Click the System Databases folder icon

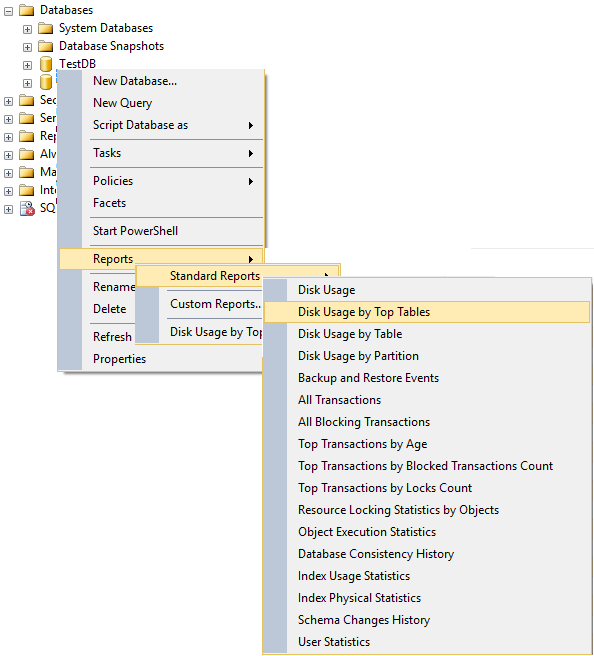coord(46,28)
